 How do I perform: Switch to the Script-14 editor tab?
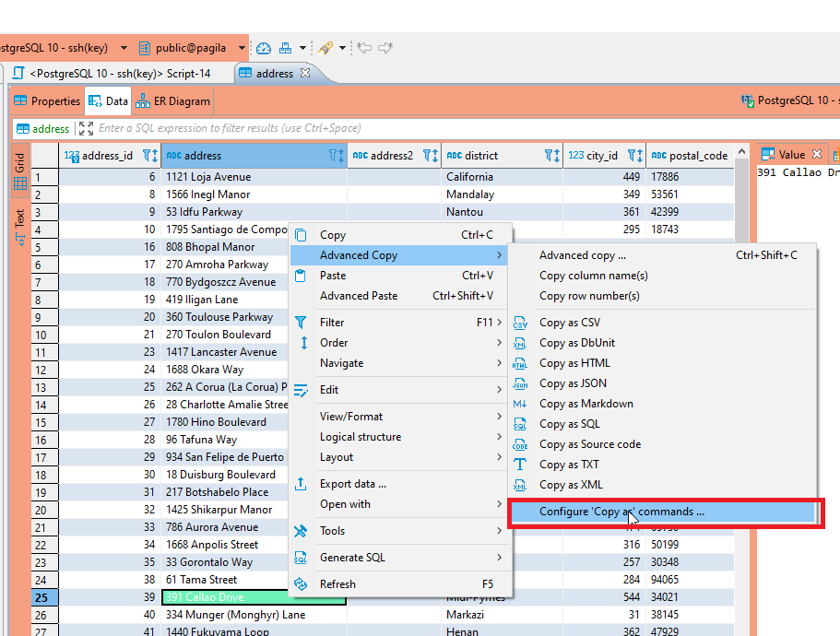pos(112,74)
